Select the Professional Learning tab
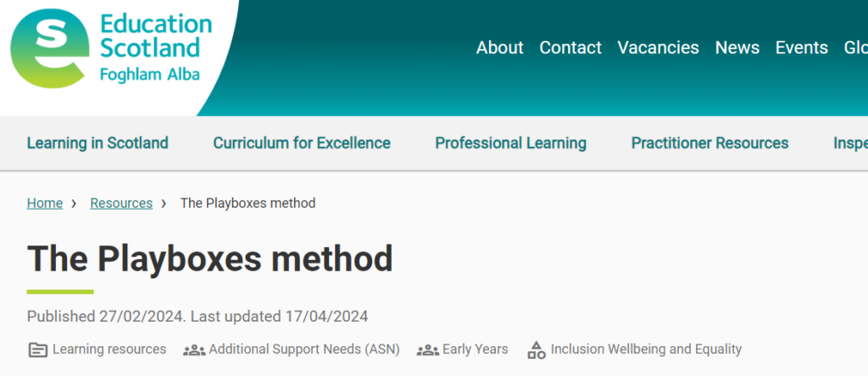868x376 pixels. (x=510, y=143)
